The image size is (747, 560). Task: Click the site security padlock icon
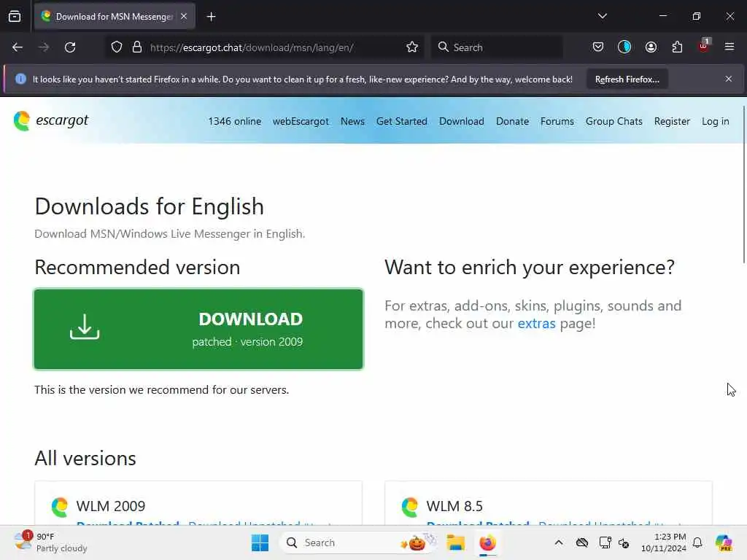click(137, 47)
